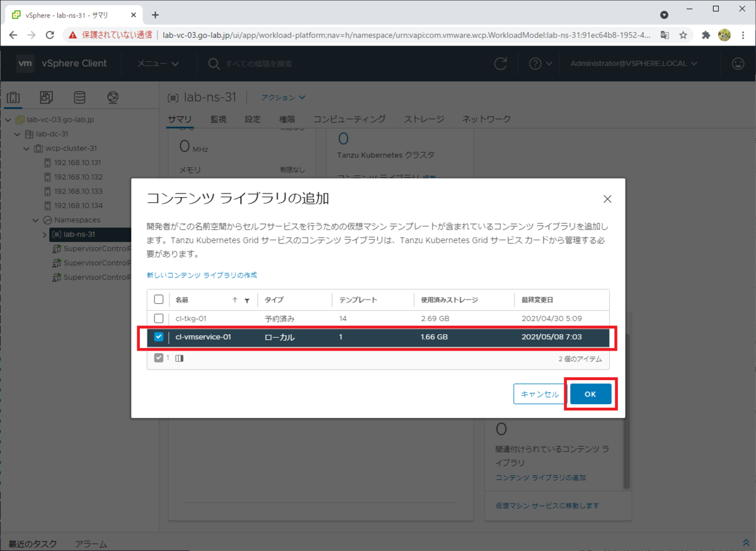This screenshot has height=551, width=756.
Task: Switch to the 監視 tab
Action: tap(218, 119)
